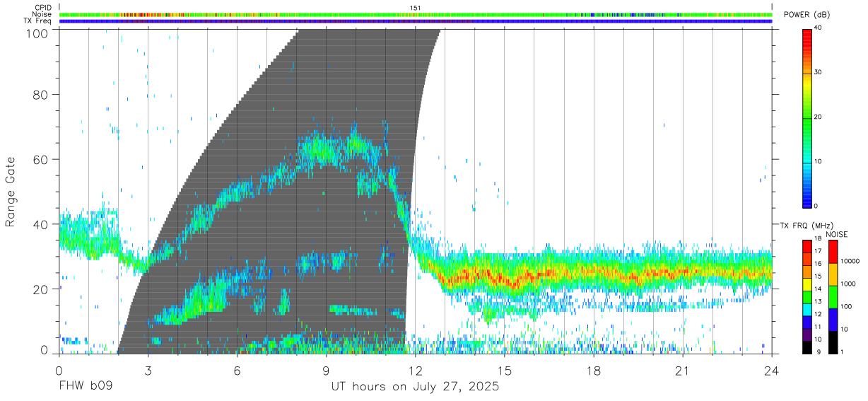Image resolution: width=868 pixels, height=401 pixels.
Task: Click the CPID value 151
Action: [x=415, y=7]
